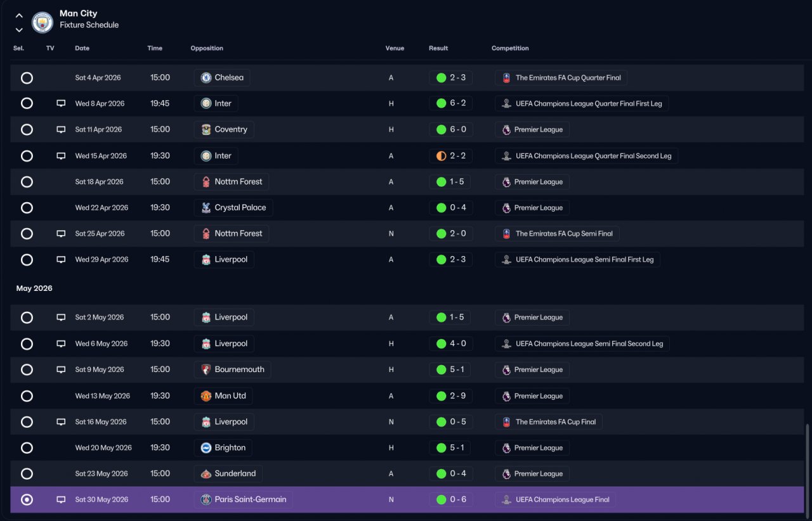Open the Bournemouth opposition button
The width and height of the screenshot is (812, 521).
(x=232, y=370)
